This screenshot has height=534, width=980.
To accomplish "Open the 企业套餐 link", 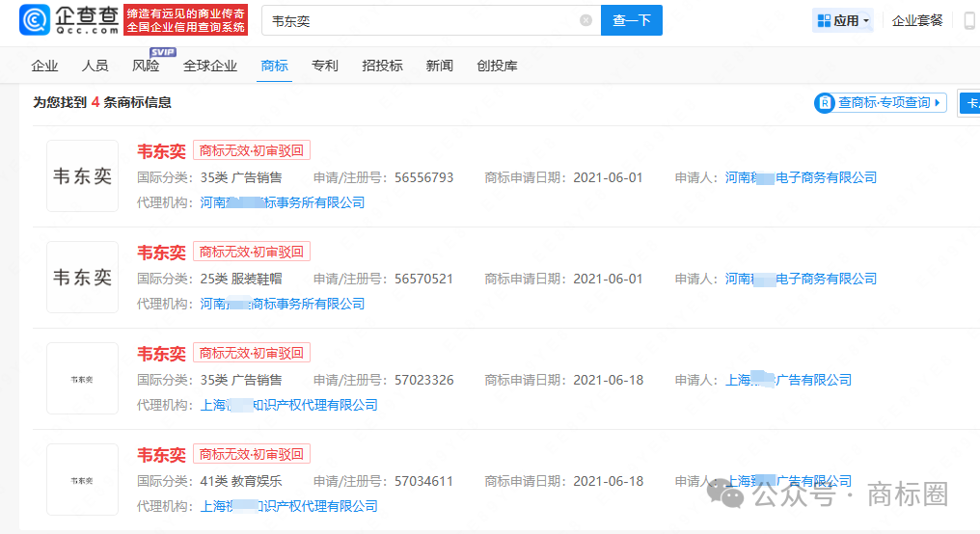I will click(917, 20).
